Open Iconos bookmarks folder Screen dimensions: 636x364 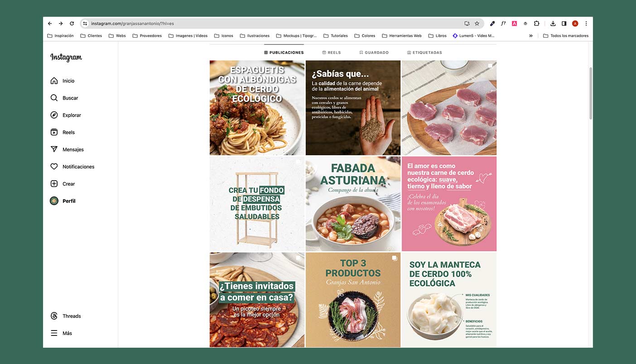[x=224, y=36]
